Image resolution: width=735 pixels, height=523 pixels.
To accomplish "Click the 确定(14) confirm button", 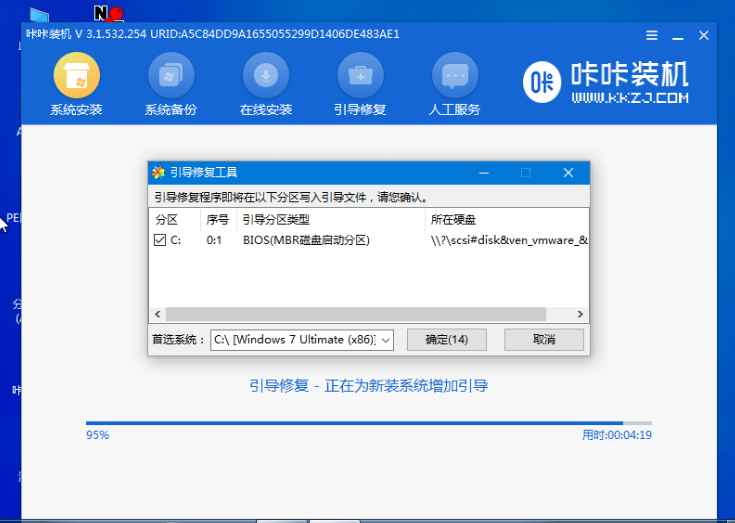I will pos(447,340).
